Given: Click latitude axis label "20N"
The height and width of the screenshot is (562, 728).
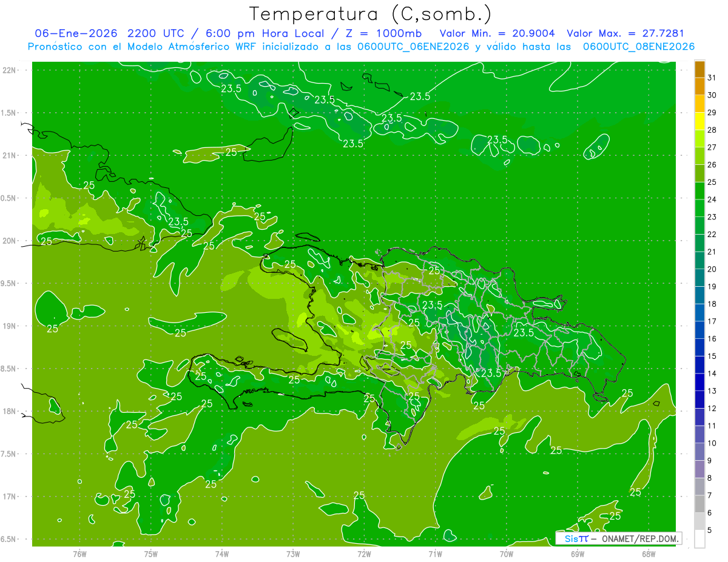Looking at the screenshot, I should 9,241.
